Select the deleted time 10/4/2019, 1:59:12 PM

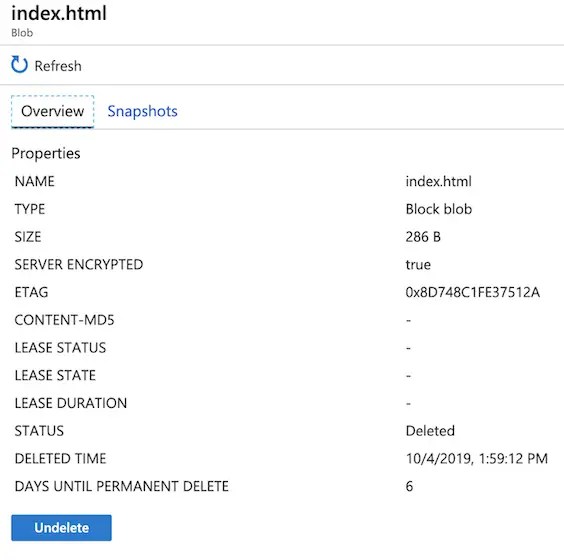click(x=477, y=459)
